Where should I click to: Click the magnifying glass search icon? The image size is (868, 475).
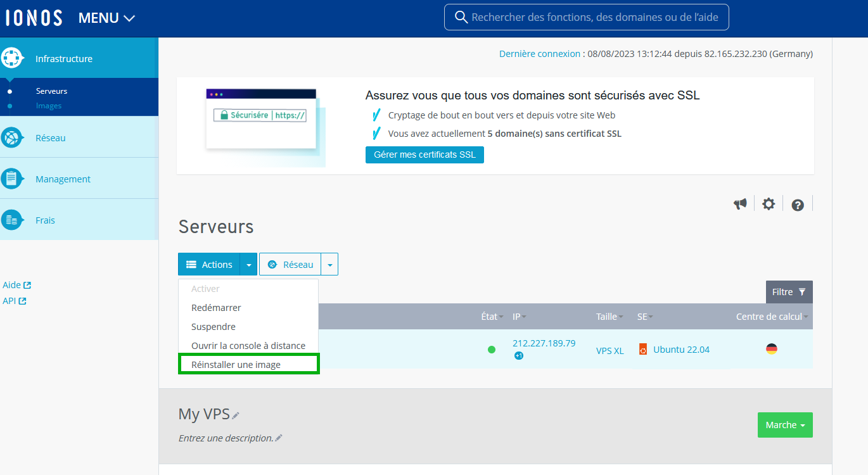(461, 17)
